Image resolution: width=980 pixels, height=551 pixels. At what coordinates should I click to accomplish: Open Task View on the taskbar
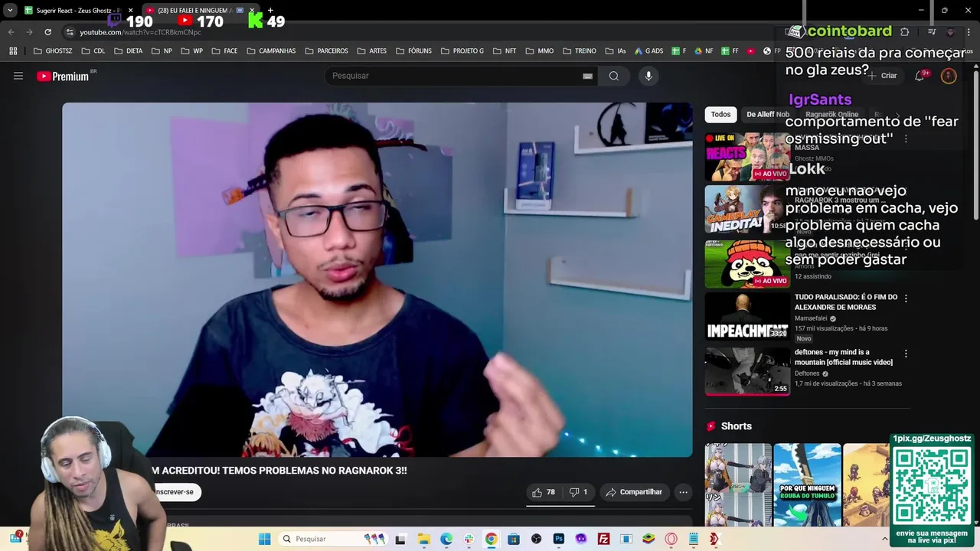[400, 539]
